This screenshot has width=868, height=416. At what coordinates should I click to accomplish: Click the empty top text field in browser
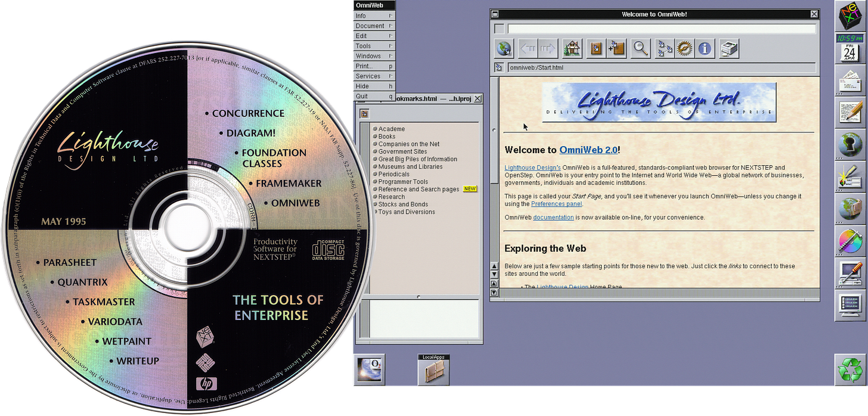pyautogui.click(x=661, y=29)
